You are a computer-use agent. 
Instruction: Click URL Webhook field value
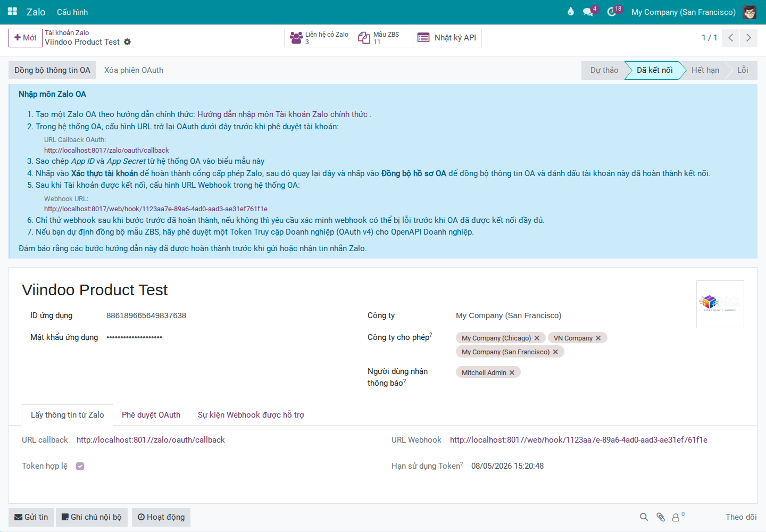tap(579, 440)
